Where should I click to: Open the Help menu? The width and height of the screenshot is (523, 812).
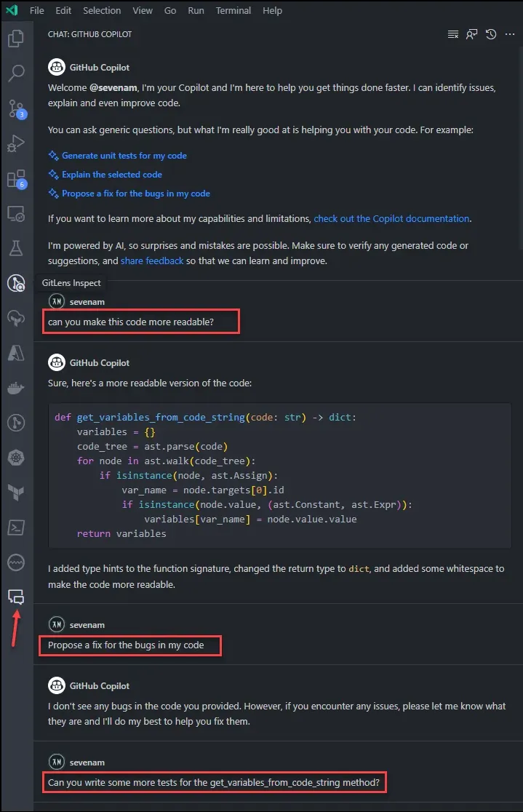point(272,10)
